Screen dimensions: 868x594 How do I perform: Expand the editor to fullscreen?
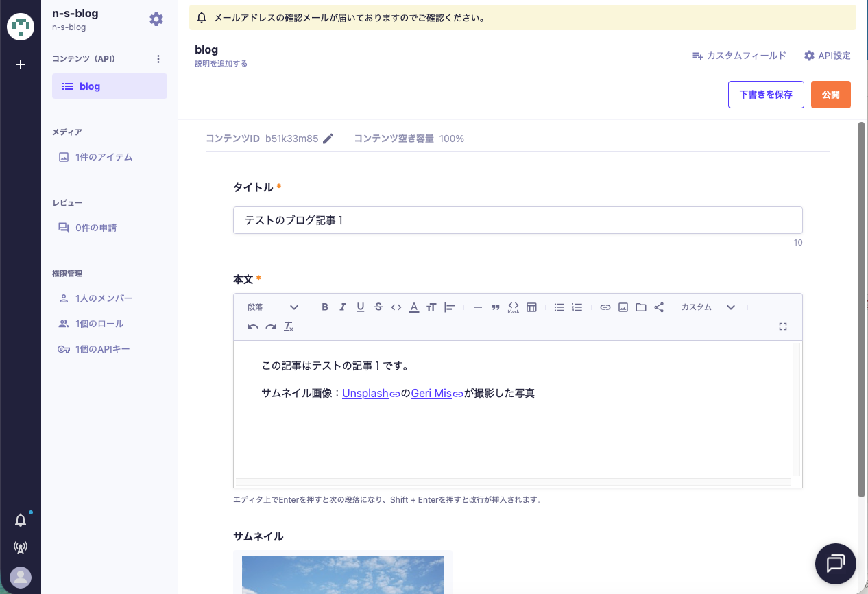(783, 326)
